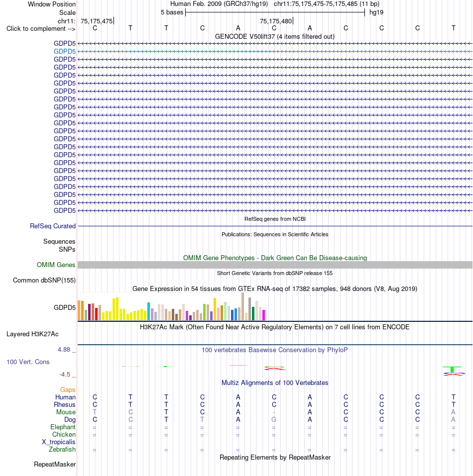Select the 'Click to complement -->' label

41,28
